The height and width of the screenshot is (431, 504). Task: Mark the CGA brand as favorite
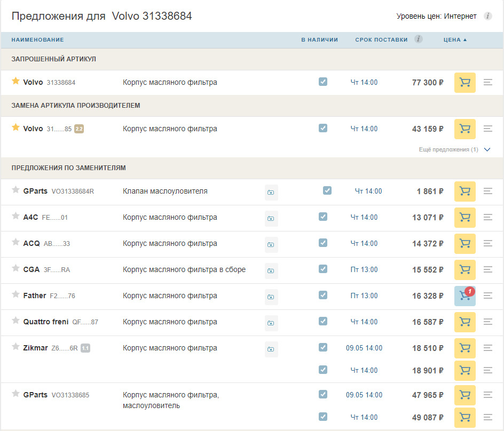(15, 268)
